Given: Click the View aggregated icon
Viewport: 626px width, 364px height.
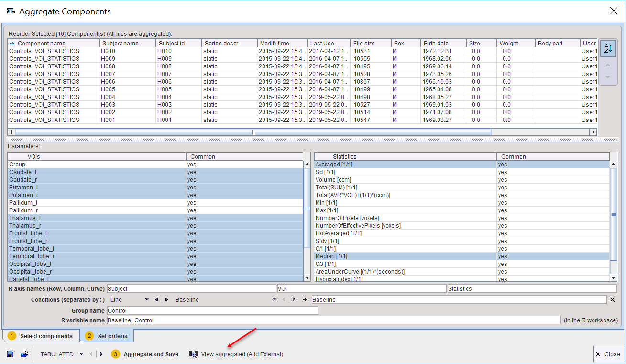Looking at the screenshot, I should pos(194,354).
